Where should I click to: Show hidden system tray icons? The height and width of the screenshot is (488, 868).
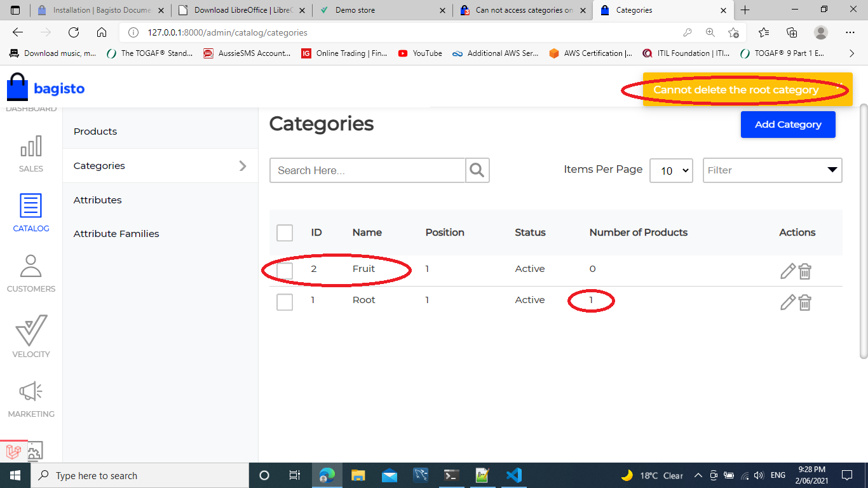click(x=698, y=475)
